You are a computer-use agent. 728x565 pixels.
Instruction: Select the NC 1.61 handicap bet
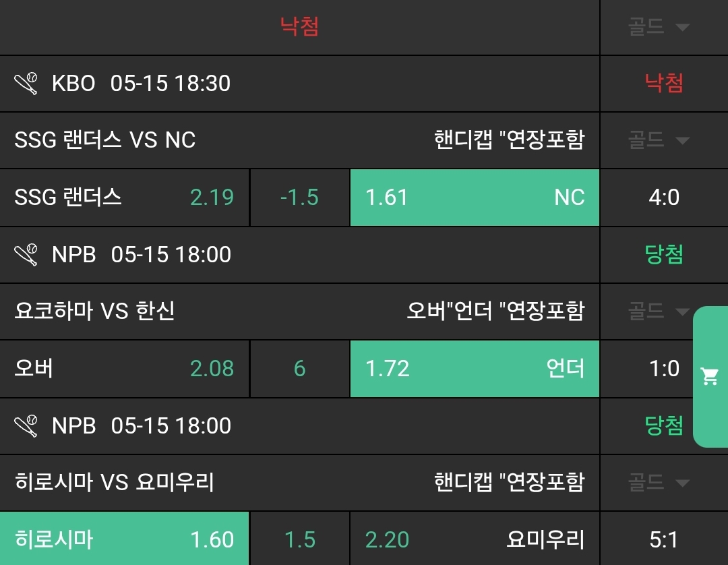tap(475, 198)
